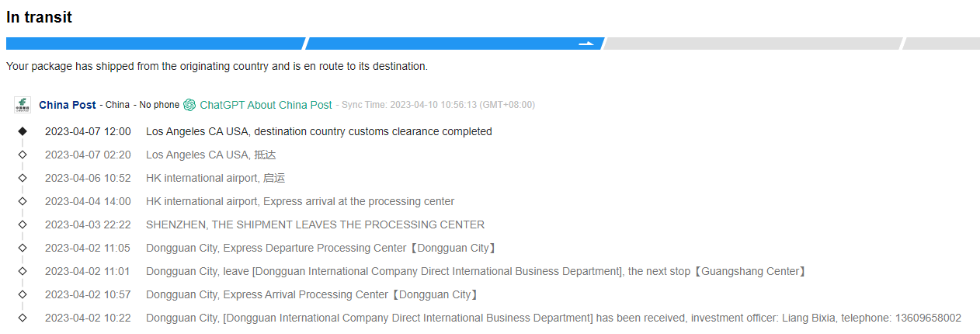The width and height of the screenshot is (980, 334).
Task: Click the ChatGPT logo icon
Action: coord(189,105)
